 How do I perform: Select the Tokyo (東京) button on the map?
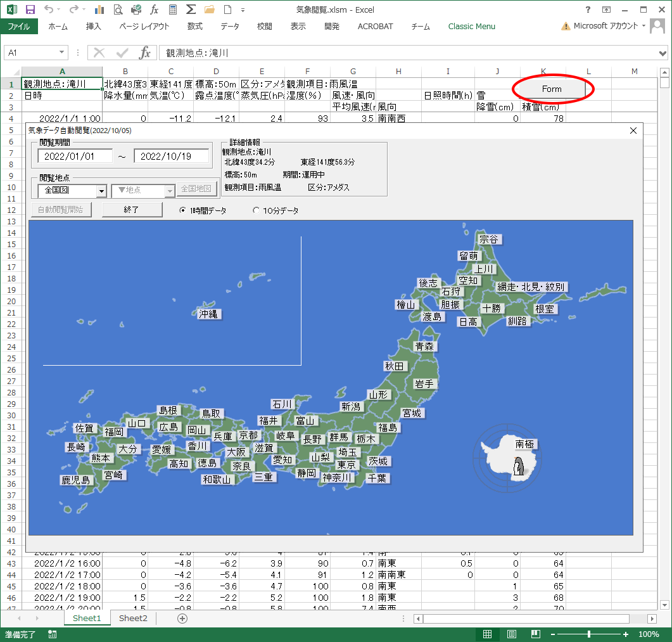(346, 464)
